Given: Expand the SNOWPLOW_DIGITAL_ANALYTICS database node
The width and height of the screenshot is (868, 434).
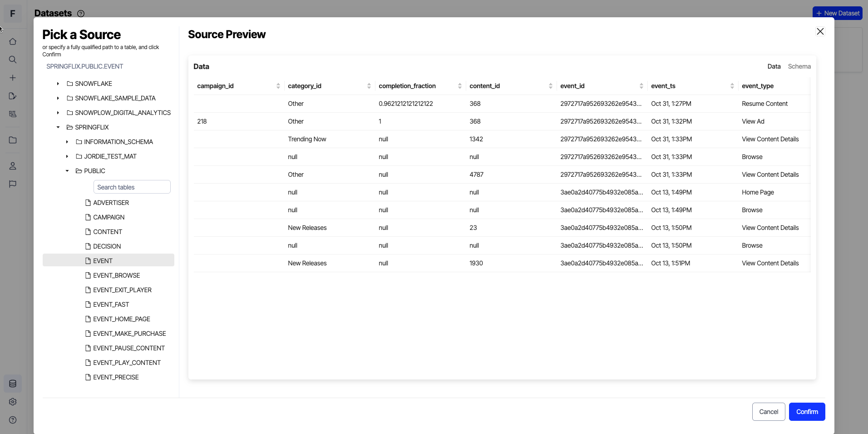Looking at the screenshot, I should 58,113.
